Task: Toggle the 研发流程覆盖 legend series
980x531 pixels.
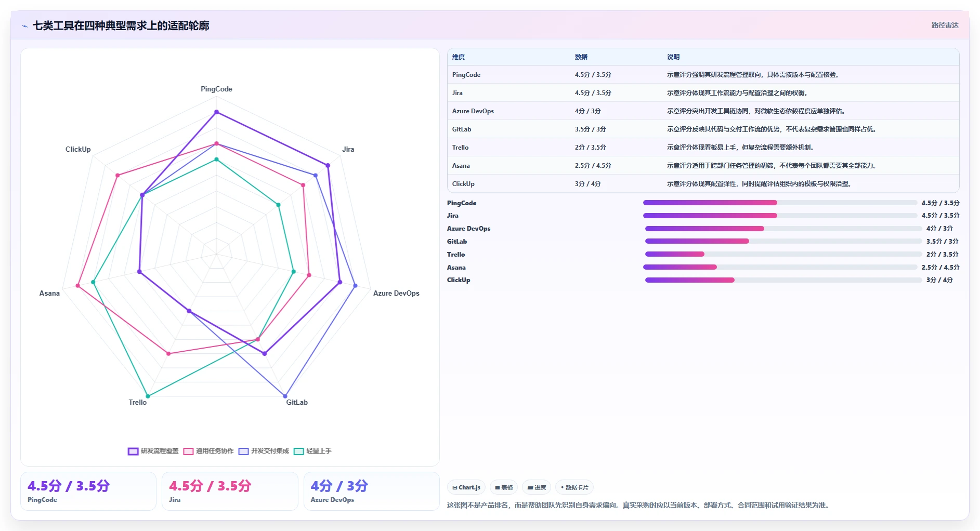Action: click(x=153, y=451)
